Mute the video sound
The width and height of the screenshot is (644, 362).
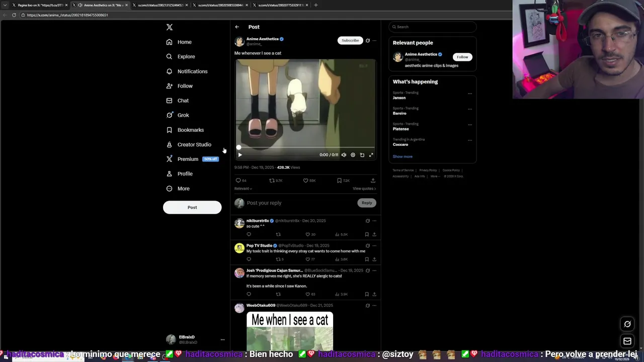[x=344, y=155]
